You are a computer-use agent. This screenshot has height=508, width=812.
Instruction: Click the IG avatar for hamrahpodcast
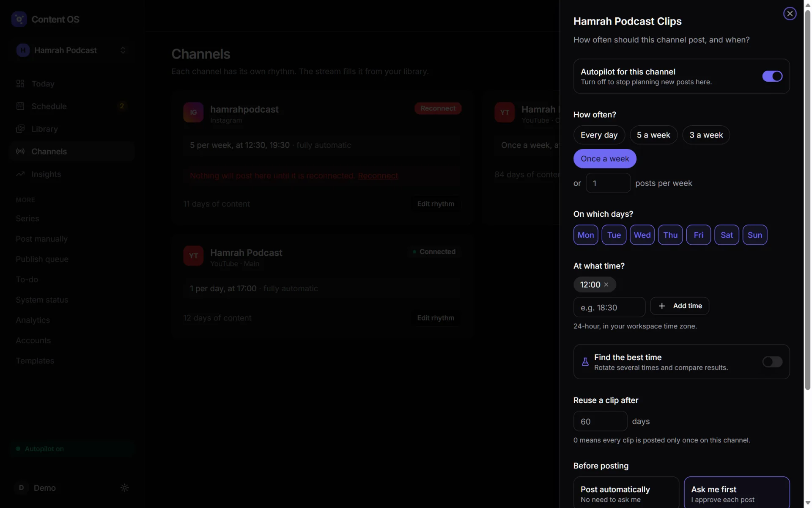click(193, 112)
